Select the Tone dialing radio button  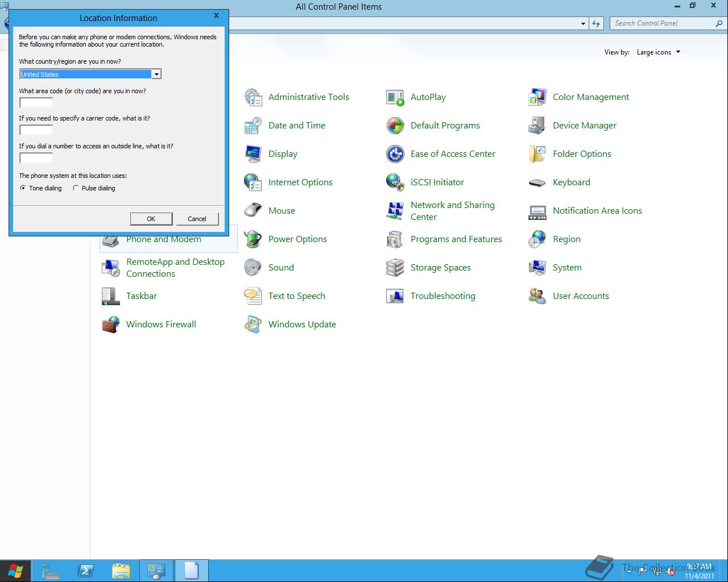(23, 188)
